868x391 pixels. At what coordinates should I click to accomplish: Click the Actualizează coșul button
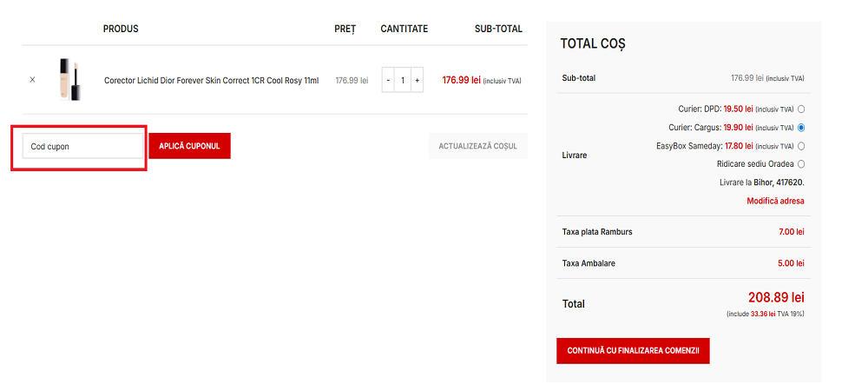[x=477, y=146]
